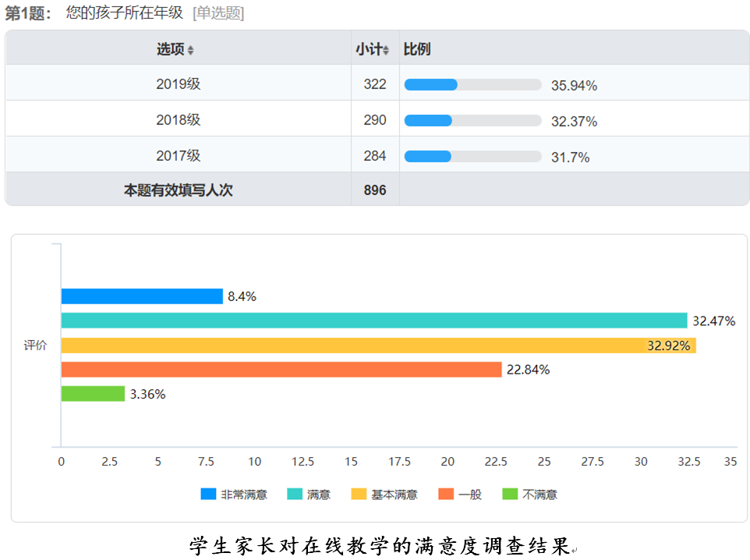Click the 32.37% progress bar
Screen dimensions: 750x560
[x=472, y=121]
